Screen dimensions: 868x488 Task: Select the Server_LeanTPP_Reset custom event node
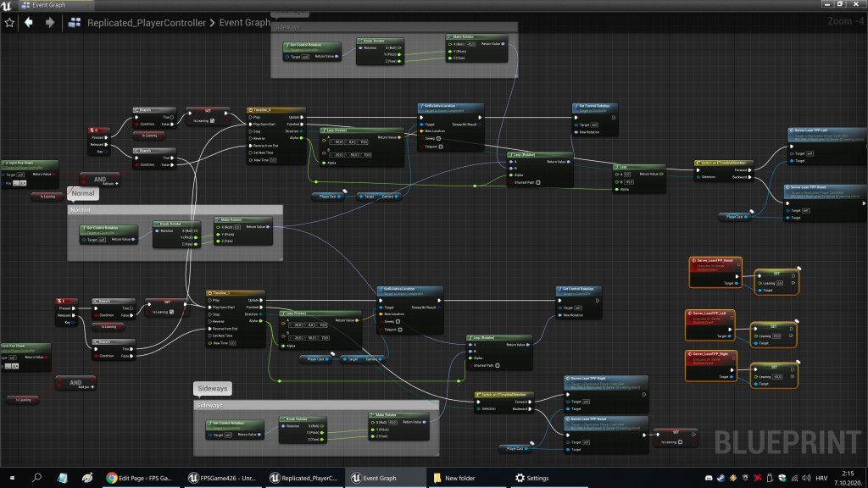coord(715,261)
